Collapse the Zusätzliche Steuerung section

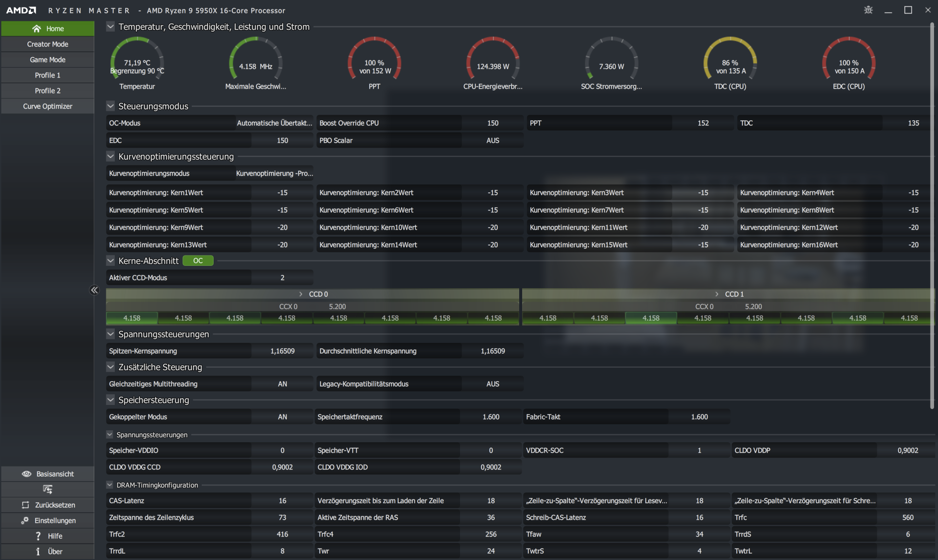point(111,367)
